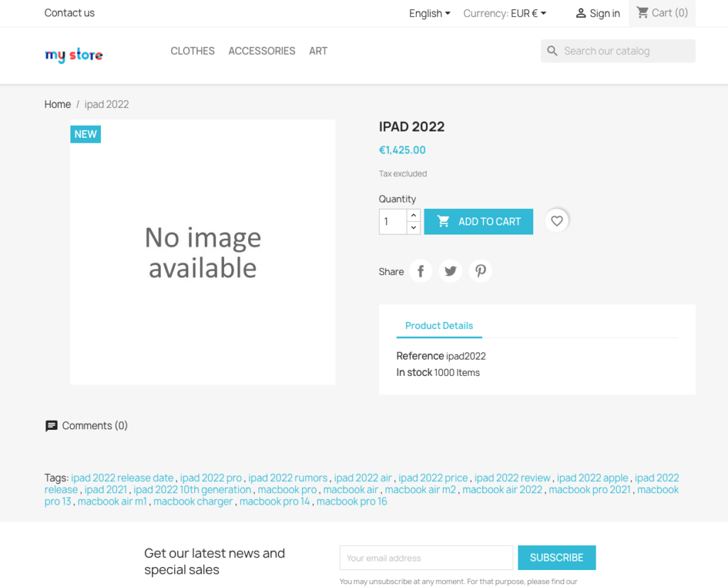This screenshot has height=587, width=728.
Task: Increase quantity with the up arrow
Action: (x=414, y=215)
